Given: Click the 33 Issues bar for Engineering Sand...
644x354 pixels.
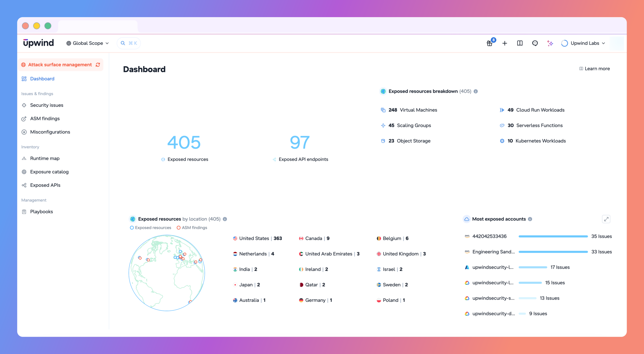Looking at the screenshot, I should [x=553, y=252].
